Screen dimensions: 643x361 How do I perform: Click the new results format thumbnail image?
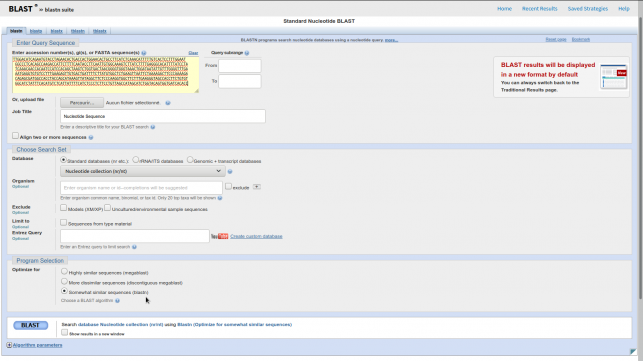click(613, 77)
